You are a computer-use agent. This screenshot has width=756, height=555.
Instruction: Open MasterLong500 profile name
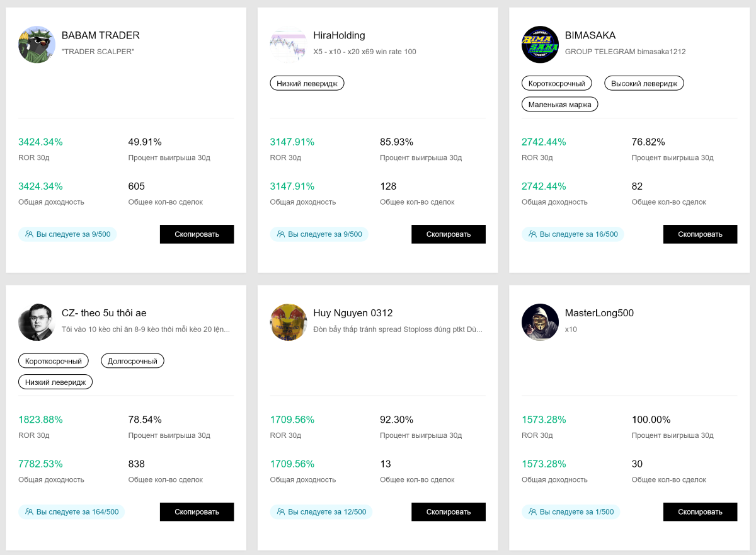pyautogui.click(x=599, y=313)
